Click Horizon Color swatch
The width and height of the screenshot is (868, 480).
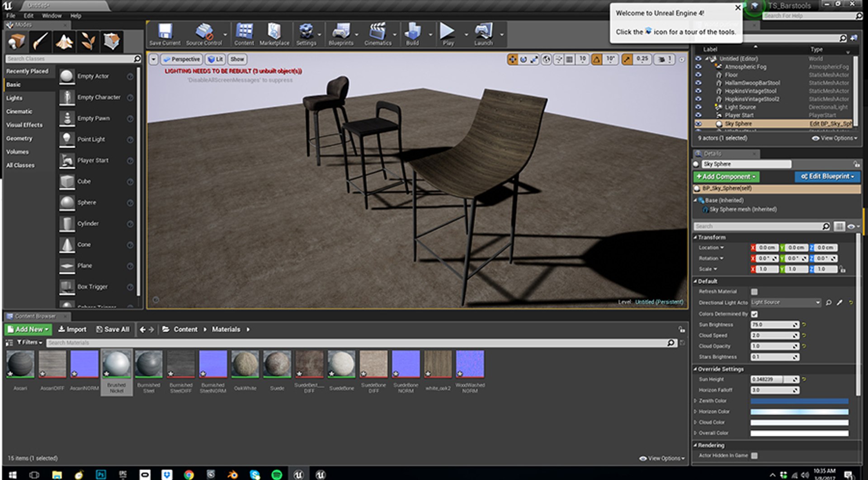(x=799, y=412)
